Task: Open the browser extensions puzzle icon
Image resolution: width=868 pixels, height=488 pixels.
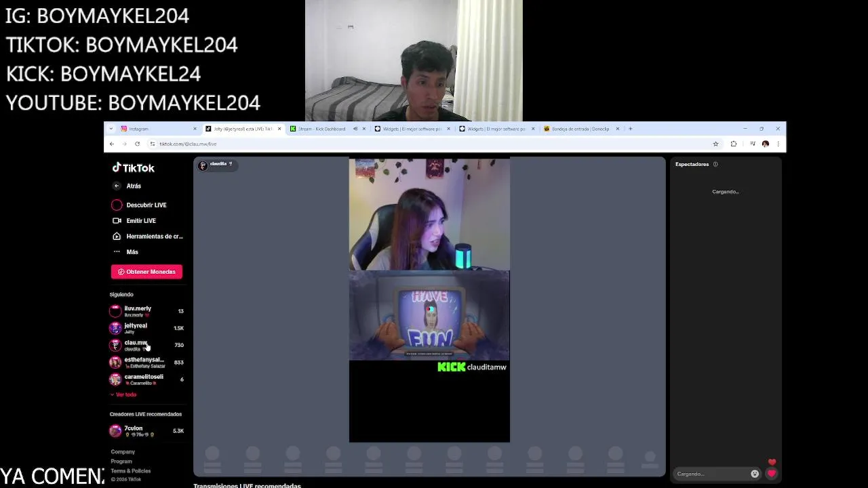Action: pos(733,144)
